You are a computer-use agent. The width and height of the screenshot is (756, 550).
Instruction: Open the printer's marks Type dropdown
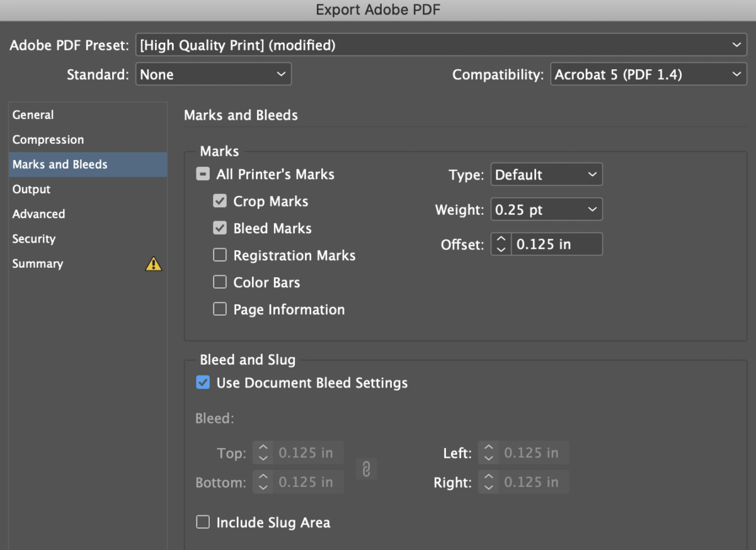546,174
